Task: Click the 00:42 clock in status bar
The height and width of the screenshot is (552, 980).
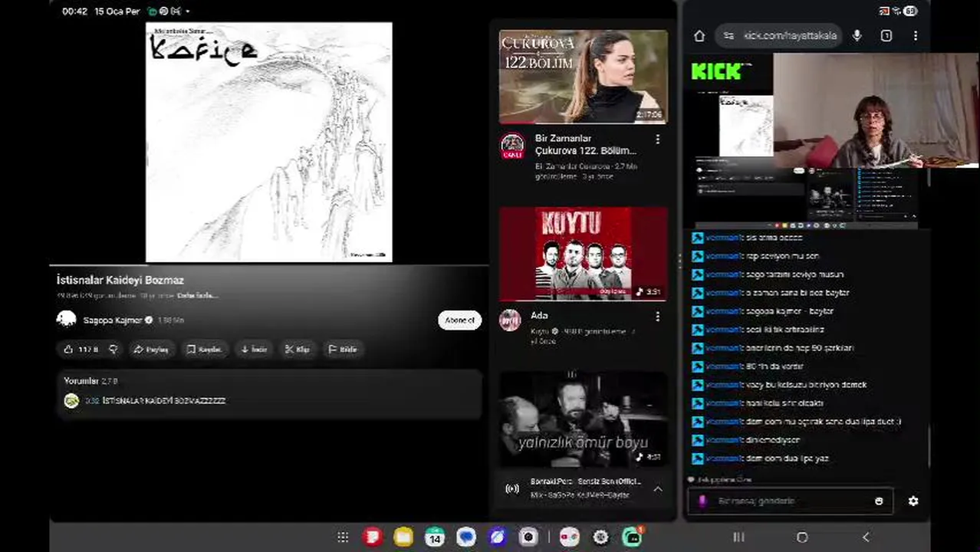Action: coord(74,11)
